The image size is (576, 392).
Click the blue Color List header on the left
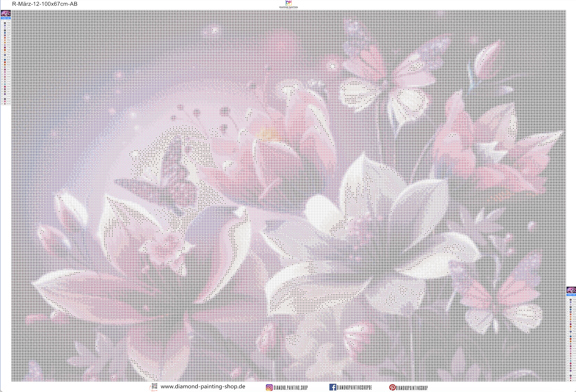(6, 18)
